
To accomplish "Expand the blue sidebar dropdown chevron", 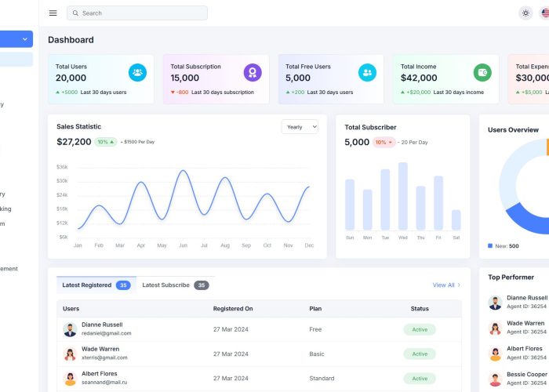I will pos(25,39).
